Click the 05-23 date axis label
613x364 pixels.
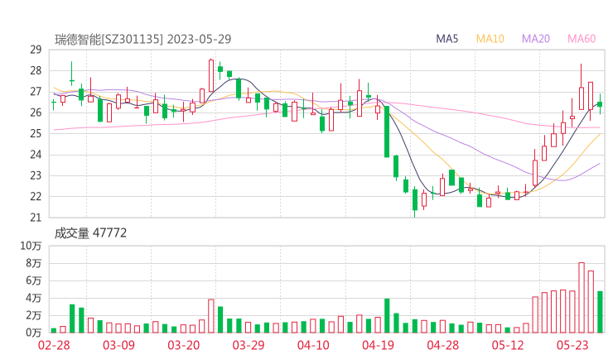click(572, 345)
